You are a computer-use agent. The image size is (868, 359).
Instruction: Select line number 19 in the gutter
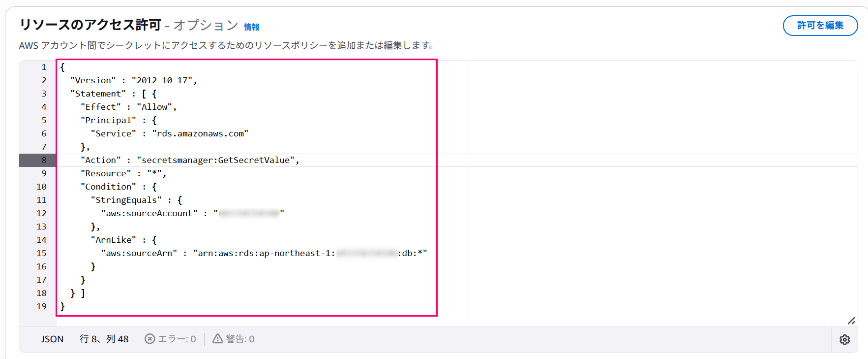pyautogui.click(x=41, y=306)
